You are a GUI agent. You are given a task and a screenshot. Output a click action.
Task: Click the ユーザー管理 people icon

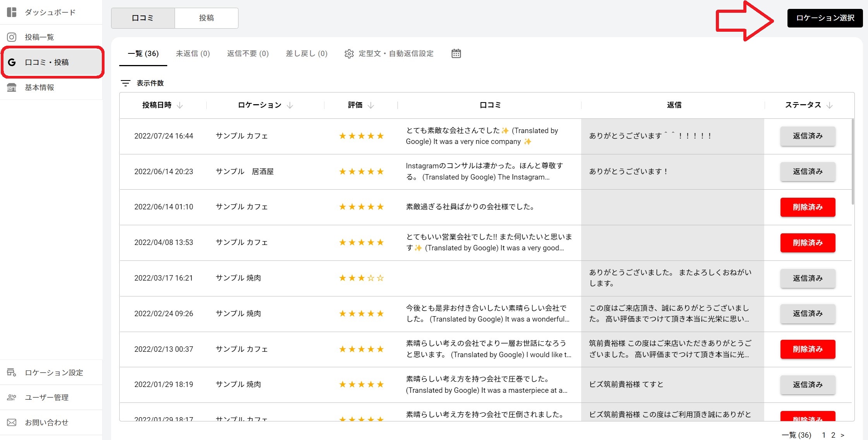click(12, 397)
